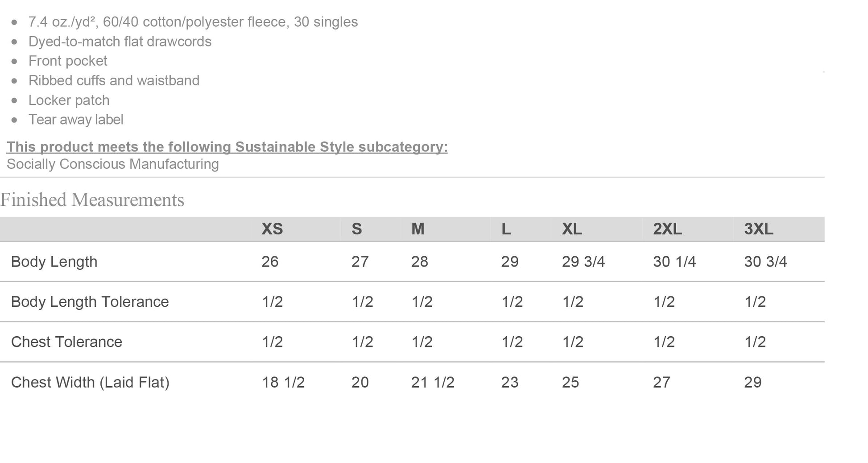Click the Locker patch bullet item
868x463 pixels.
(69, 100)
